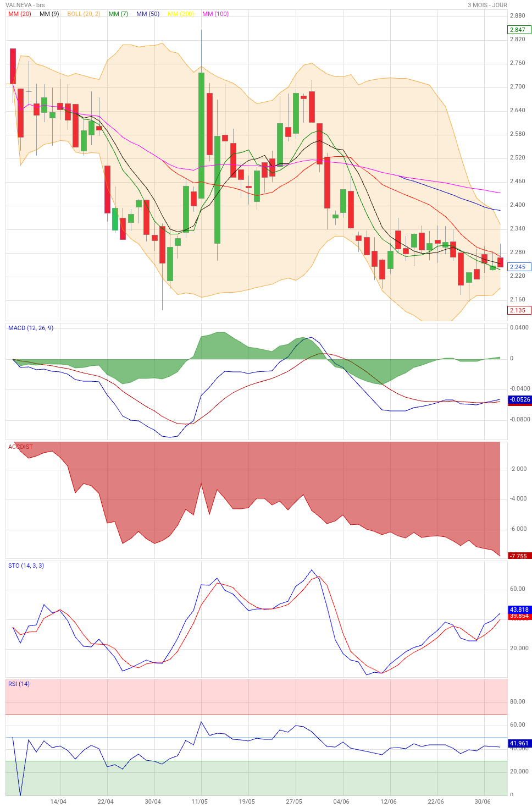Click the 2.520 price axis label
This screenshot has width=532, height=807.
[518, 158]
